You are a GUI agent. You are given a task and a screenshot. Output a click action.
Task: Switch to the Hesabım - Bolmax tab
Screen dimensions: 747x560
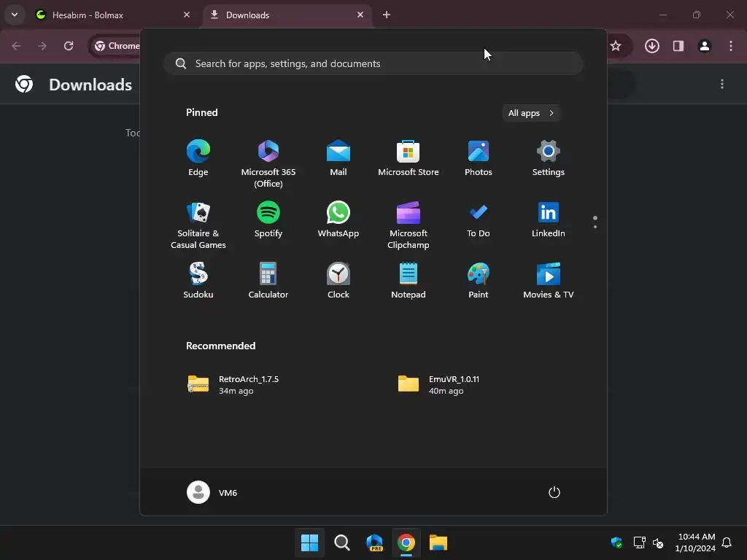pos(113,15)
